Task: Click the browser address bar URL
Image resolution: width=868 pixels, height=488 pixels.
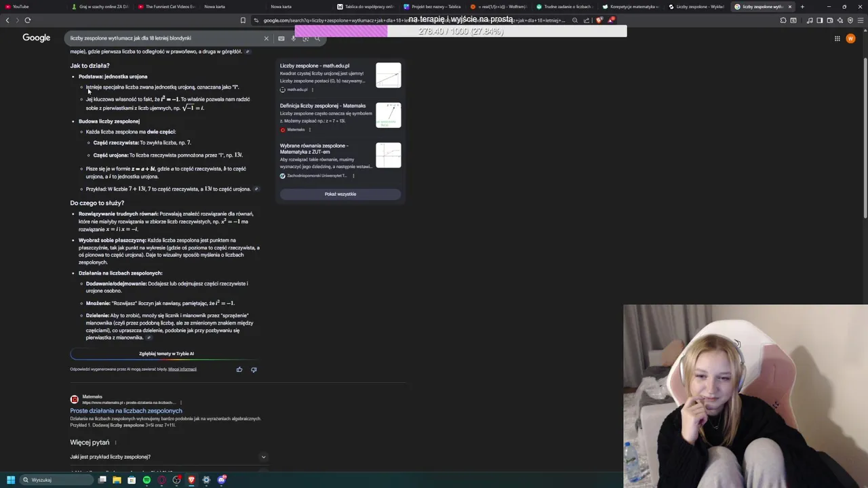Action: [x=414, y=20]
